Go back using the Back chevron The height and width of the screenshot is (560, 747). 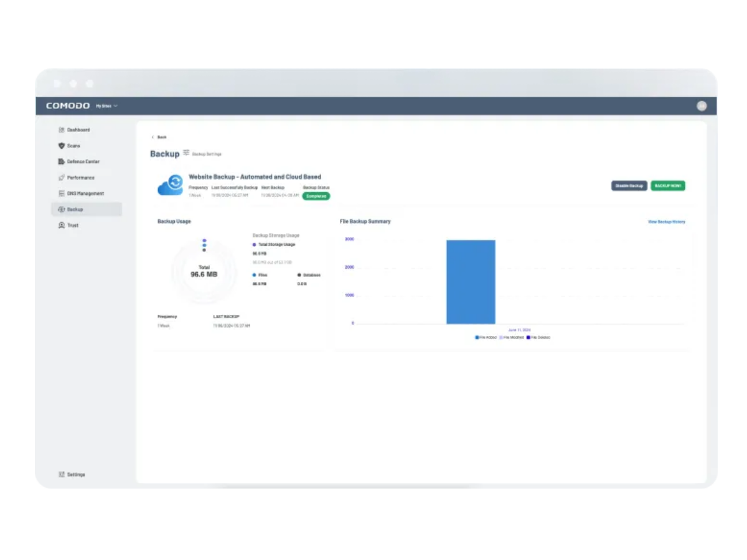point(154,137)
